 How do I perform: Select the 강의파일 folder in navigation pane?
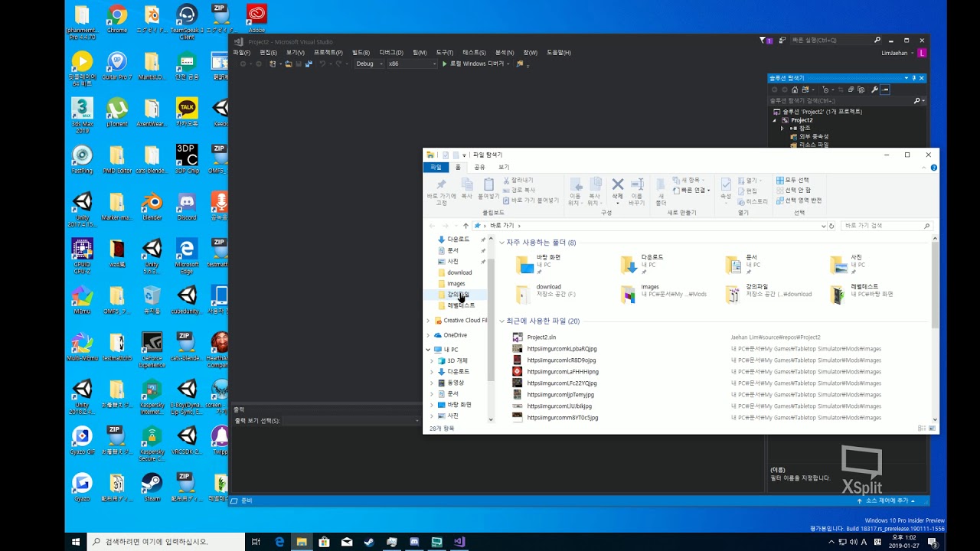coord(458,295)
